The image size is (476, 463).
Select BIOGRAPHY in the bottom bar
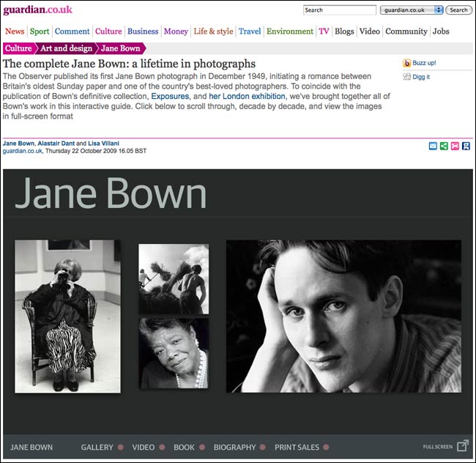point(234,447)
